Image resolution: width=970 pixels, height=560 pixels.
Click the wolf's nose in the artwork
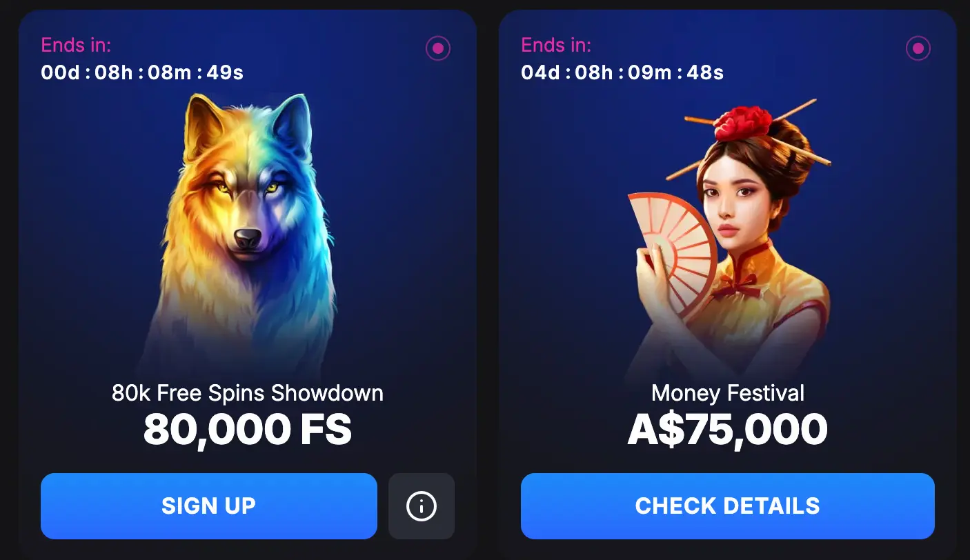[x=248, y=239]
